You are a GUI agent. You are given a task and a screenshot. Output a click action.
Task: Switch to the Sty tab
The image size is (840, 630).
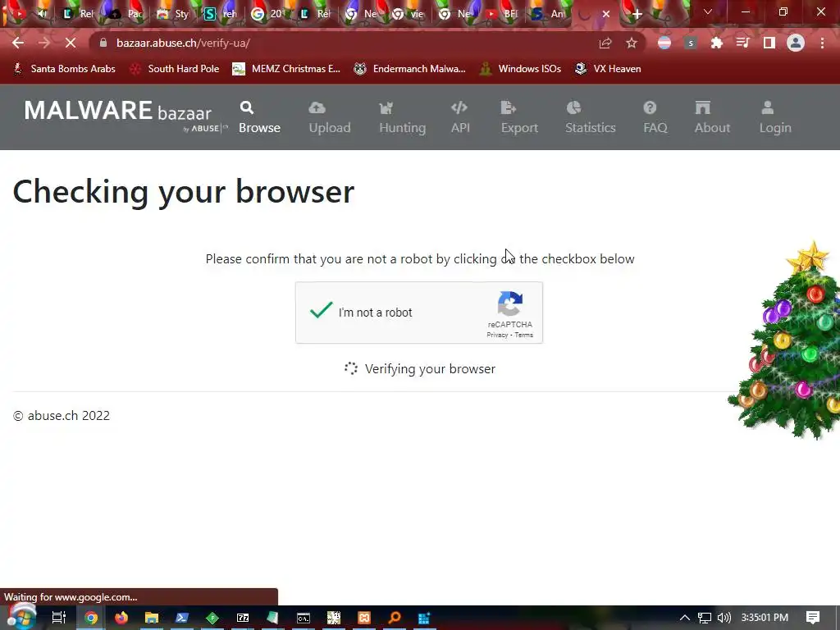(172, 14)
